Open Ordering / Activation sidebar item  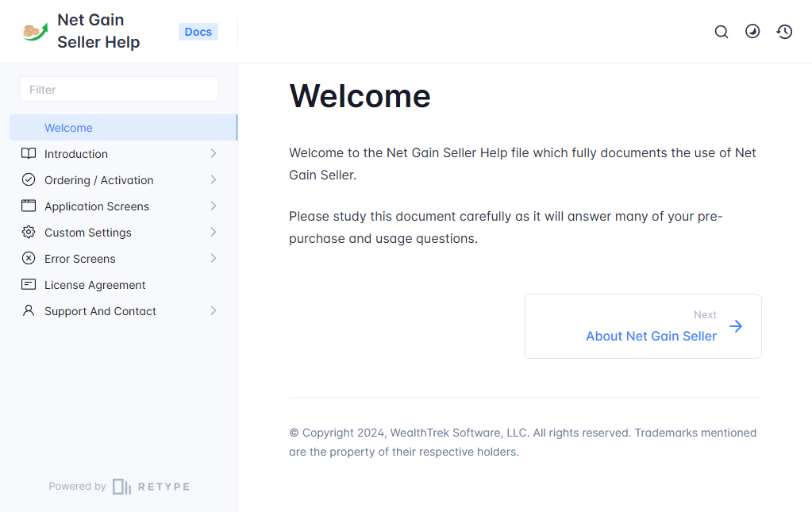click(123, 180)
